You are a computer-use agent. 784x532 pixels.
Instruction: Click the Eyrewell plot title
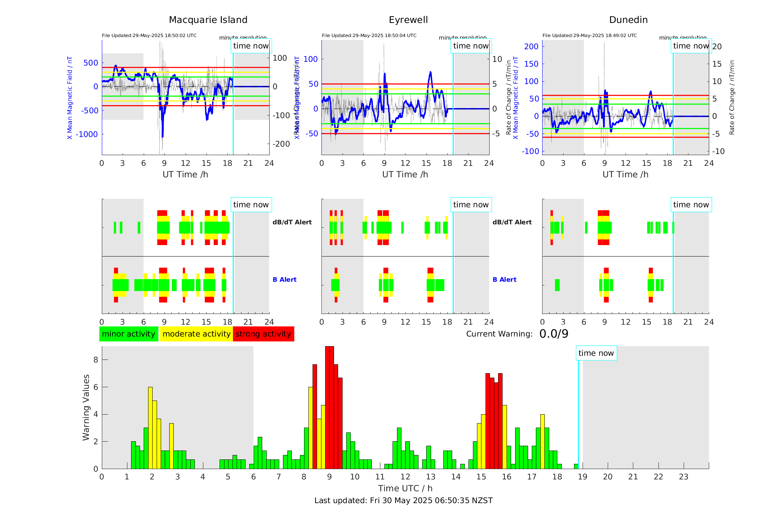point(408,20)
